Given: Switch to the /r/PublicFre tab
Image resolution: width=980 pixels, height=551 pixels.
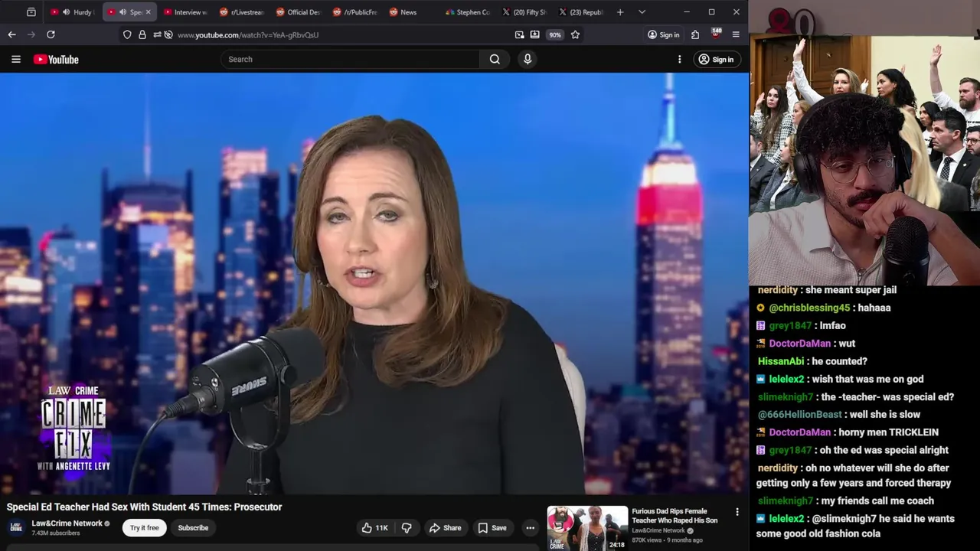Looking at the screenshot, I should coord(354,12).
